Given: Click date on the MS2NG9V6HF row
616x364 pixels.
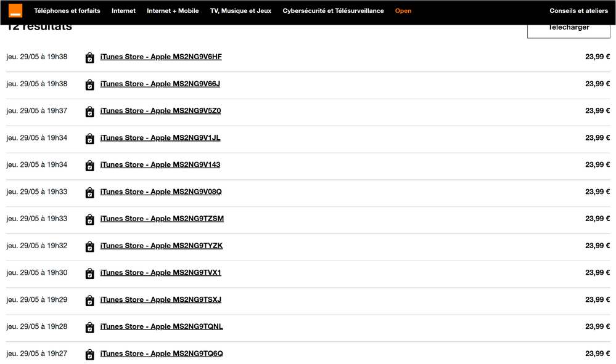Looking at the screenshot, I should click(37, 57).
